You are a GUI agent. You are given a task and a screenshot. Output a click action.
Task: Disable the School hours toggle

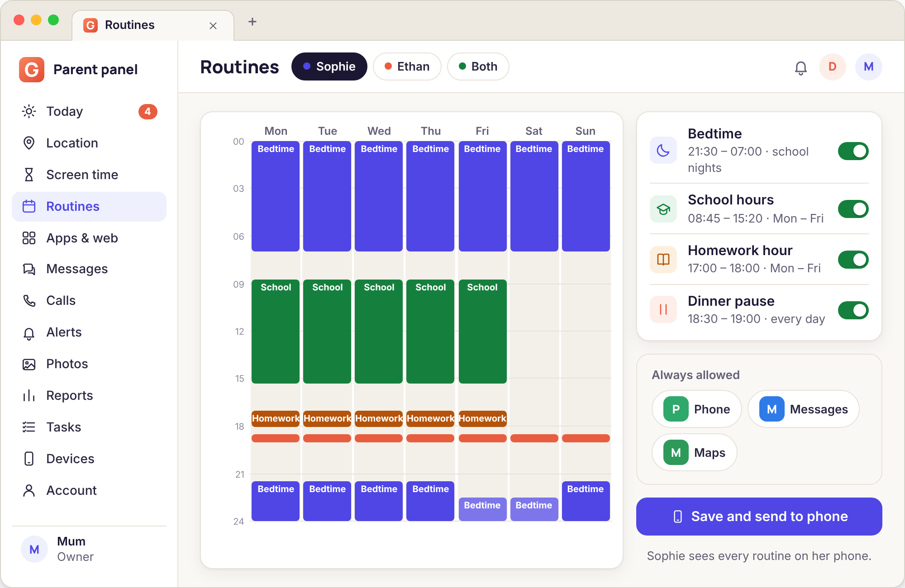pos(853,209)
